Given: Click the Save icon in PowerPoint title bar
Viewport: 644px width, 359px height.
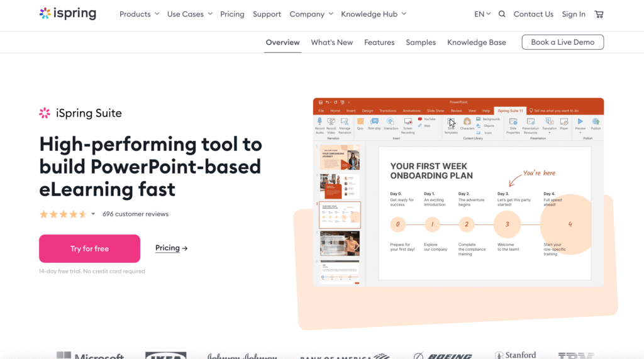Looking at the screenshot, I should tap(321, 102).
